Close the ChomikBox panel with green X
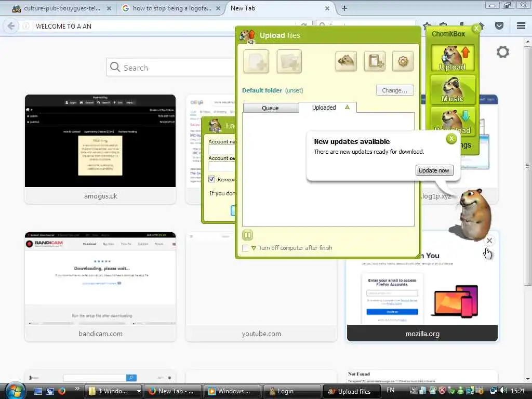This screenshot has height=399, width=532. (x=476, y=28)
